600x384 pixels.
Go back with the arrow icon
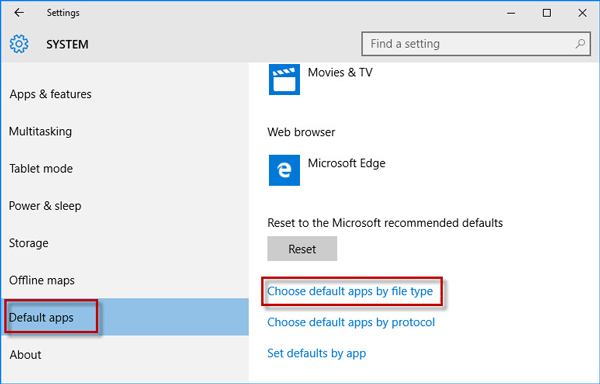(19, 13)
